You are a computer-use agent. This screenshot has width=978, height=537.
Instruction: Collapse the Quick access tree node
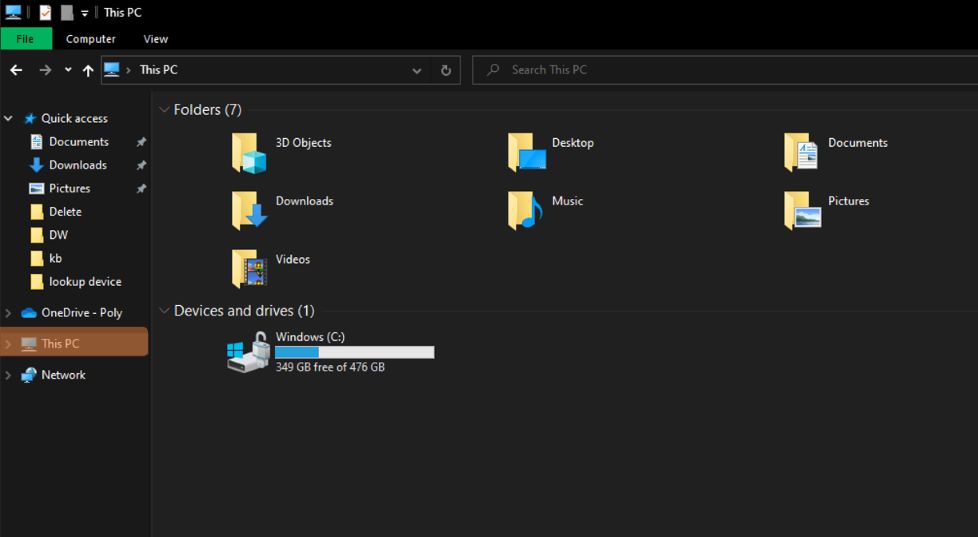[x=8, y=119]
